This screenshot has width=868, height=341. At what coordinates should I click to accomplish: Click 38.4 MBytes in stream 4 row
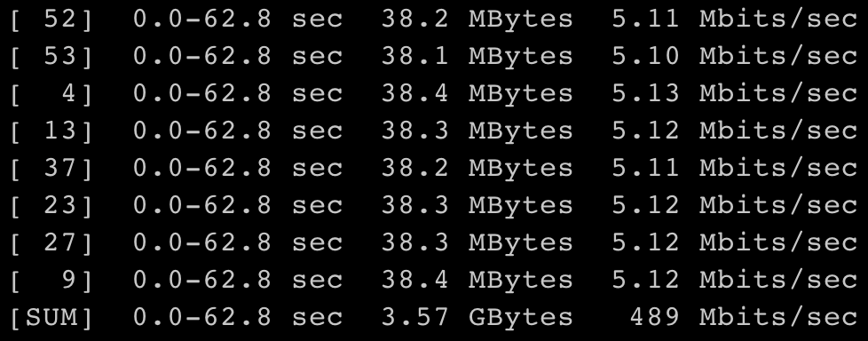(x=477, y=93)
